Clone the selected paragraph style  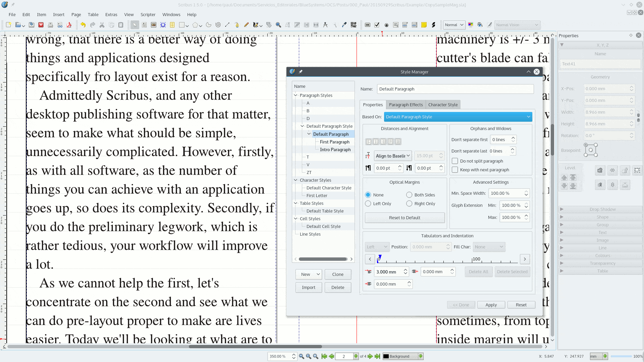[338, 274]
